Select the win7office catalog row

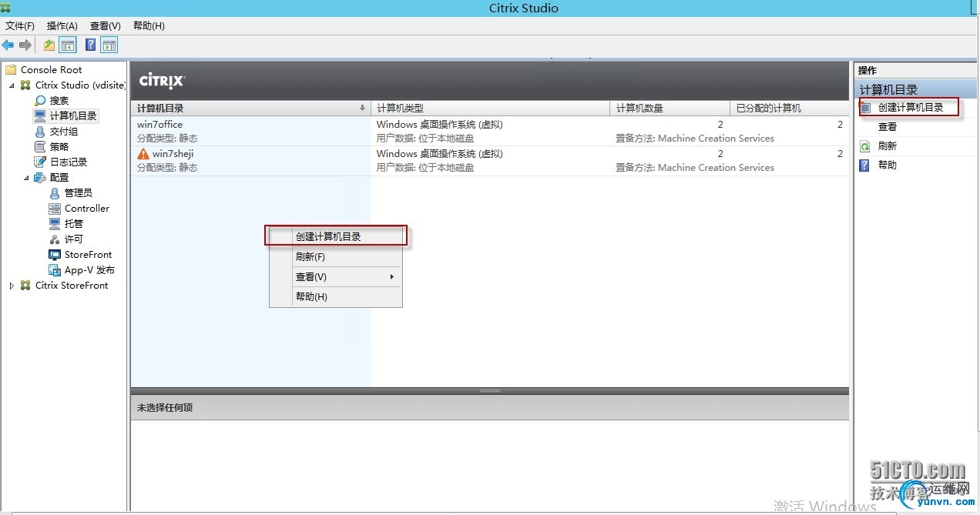[x=489, y=131]
